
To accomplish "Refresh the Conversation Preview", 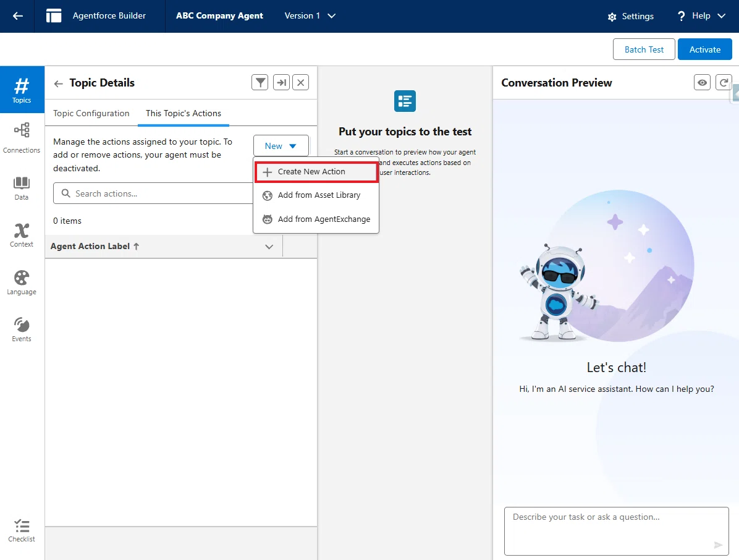I will click(x=724, y=82).
